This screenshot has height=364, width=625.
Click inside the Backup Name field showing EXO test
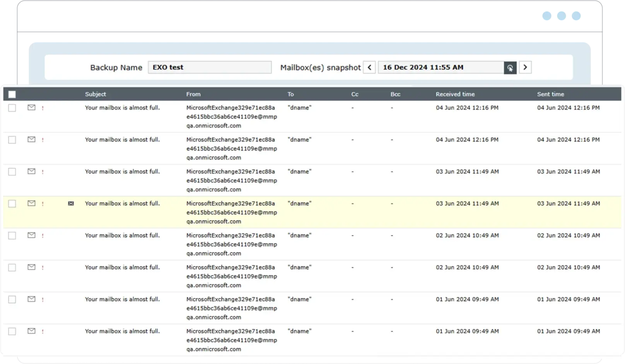210,67
